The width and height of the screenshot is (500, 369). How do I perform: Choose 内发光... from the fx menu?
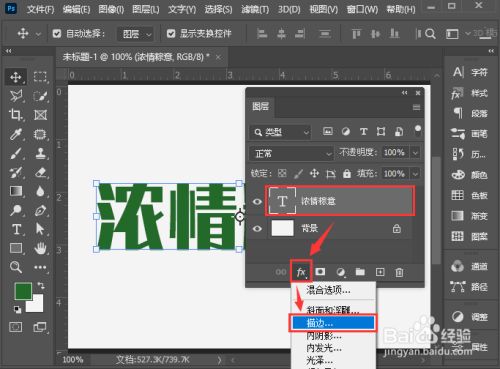tap(333, 348)
